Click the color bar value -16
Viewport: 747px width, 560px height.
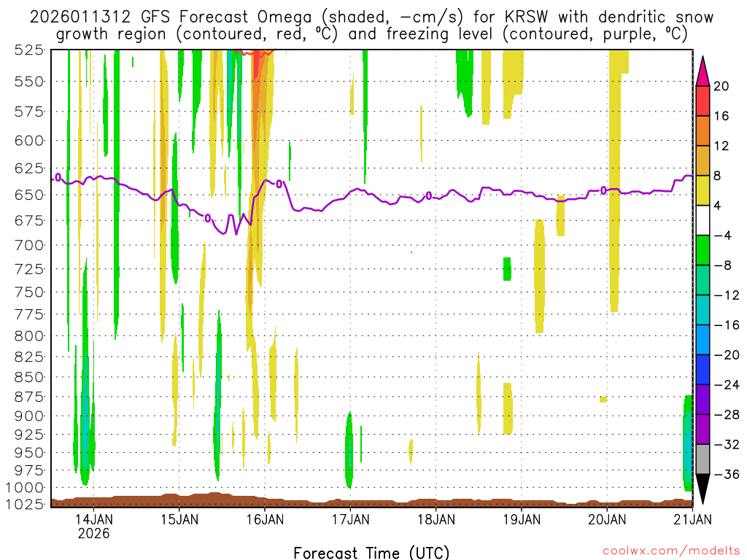click(727, 325)
